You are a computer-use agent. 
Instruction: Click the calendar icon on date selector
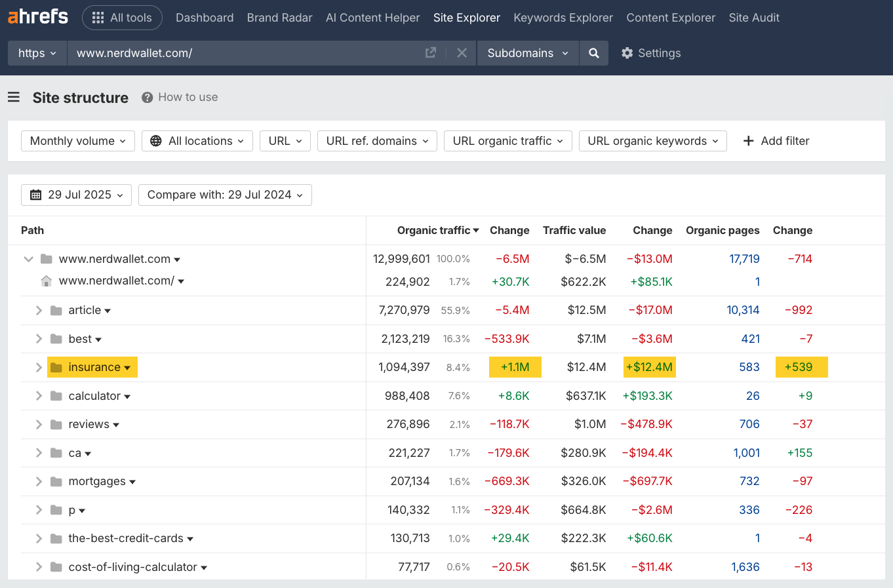[x=36, y=195]
